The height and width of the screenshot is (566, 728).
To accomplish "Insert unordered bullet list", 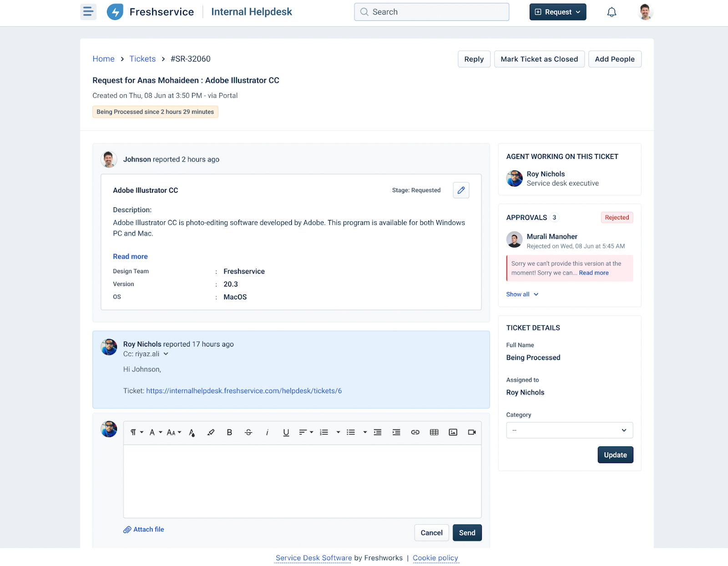I will tap(351, 432).
